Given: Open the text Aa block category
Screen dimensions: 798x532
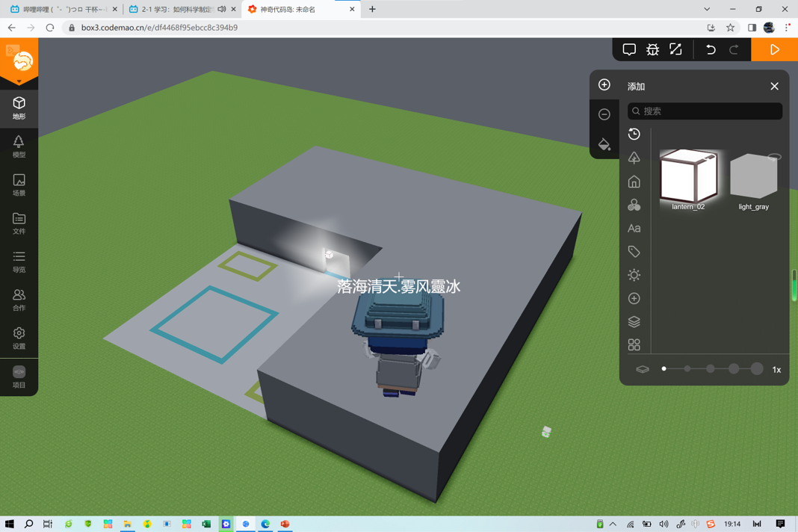Looking at the screenshot, I should (x=634, y=228).
